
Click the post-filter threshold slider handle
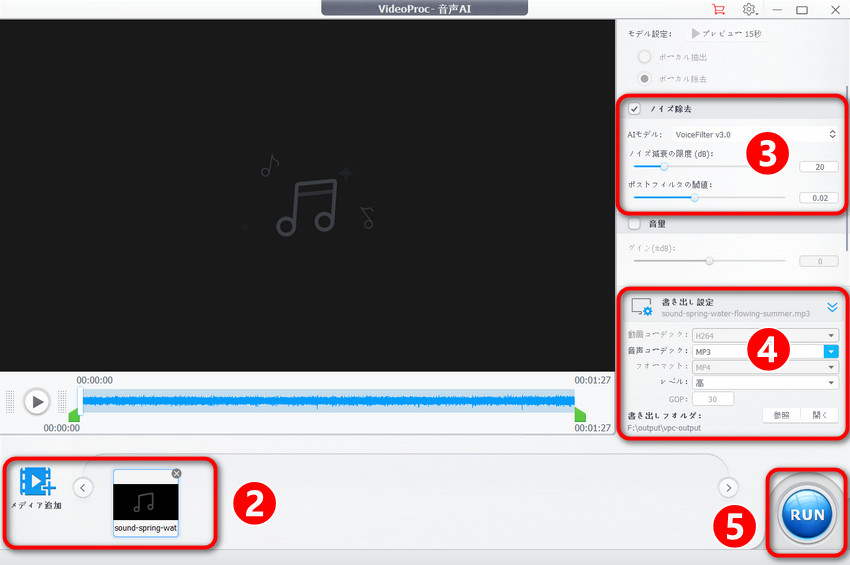[x=694, y=198]
